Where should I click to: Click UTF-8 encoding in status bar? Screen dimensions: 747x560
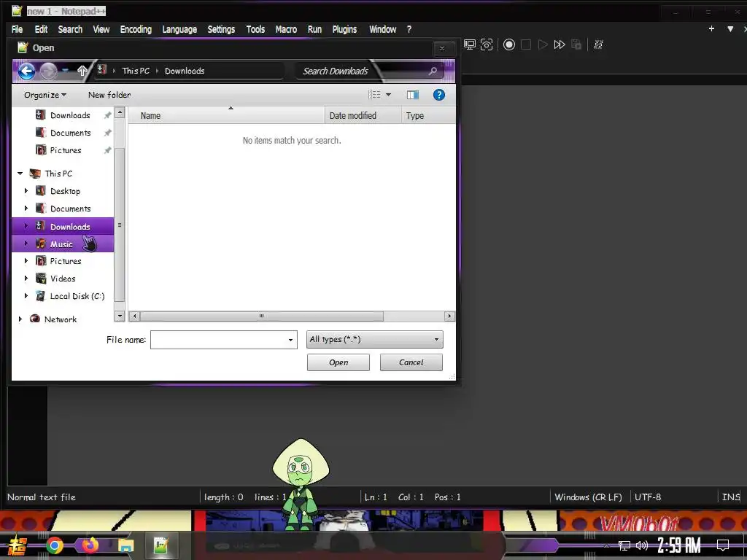(x=648, y=497)
